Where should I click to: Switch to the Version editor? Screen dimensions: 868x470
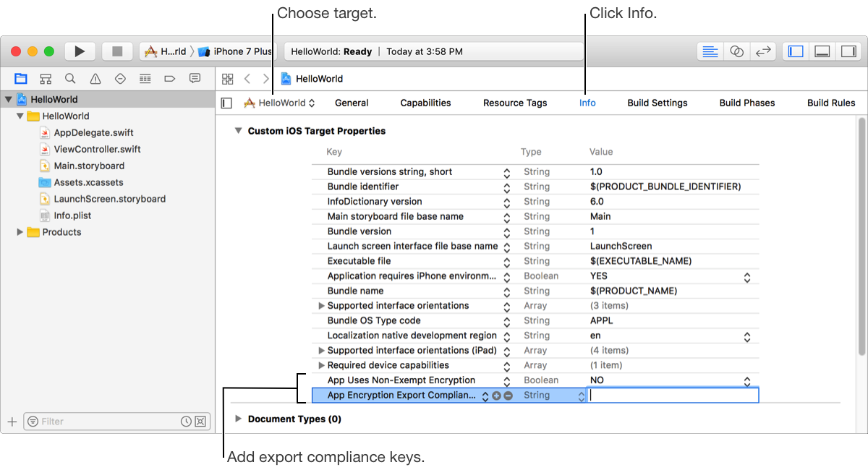pyautogui.click(x=762, y=51)
